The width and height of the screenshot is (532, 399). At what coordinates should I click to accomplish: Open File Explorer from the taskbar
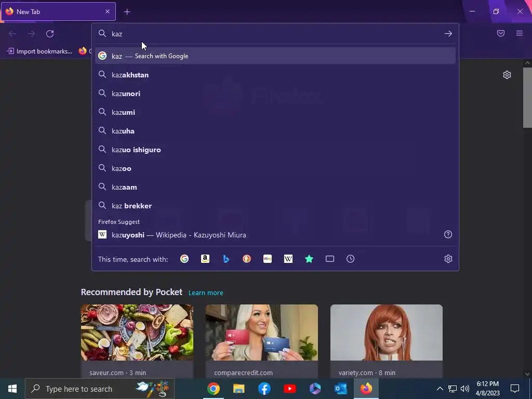click(x=239, y=389)
